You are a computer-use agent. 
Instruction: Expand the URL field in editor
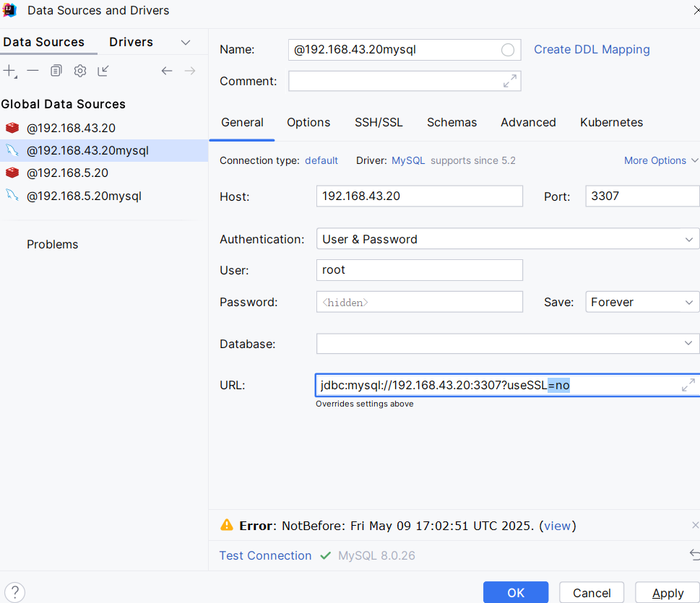pos(687,385)
